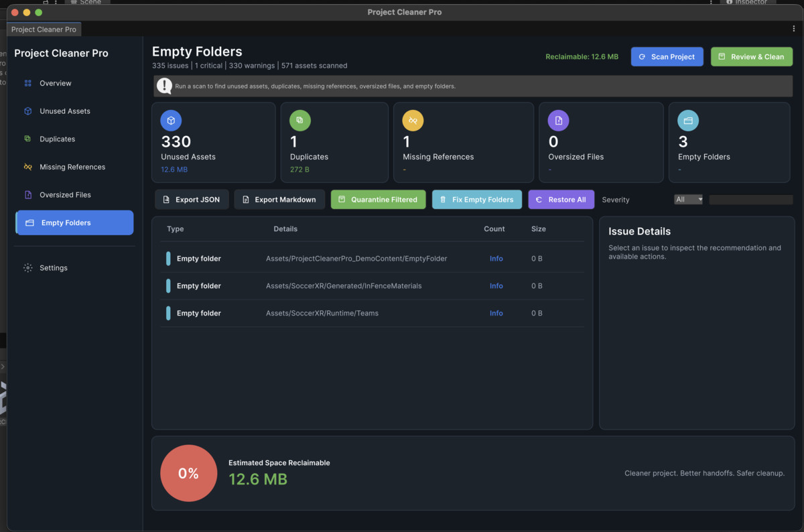Open the Severity All dropdown

point(688,200)
